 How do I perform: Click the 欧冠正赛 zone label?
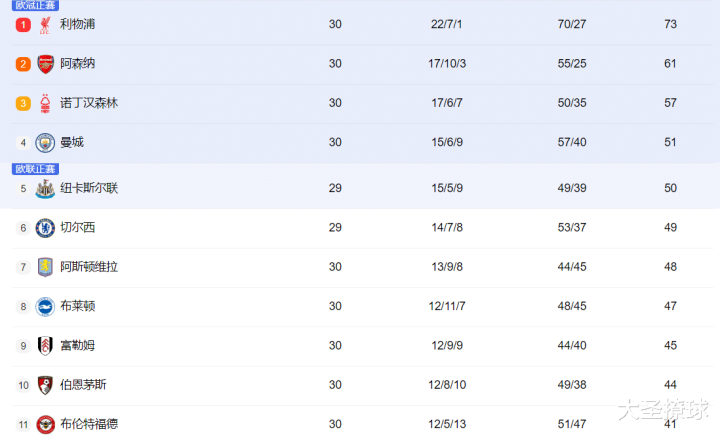[x=35, y=5]
